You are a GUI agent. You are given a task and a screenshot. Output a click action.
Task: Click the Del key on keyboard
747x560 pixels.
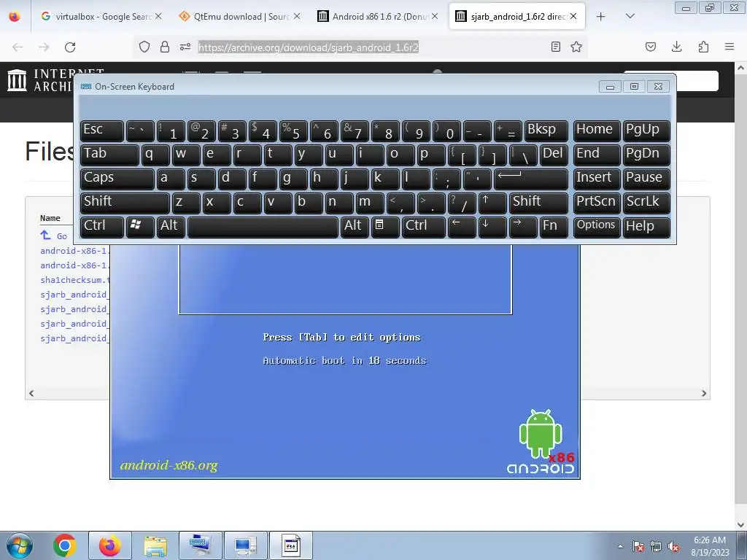click(x=554, y=155)
